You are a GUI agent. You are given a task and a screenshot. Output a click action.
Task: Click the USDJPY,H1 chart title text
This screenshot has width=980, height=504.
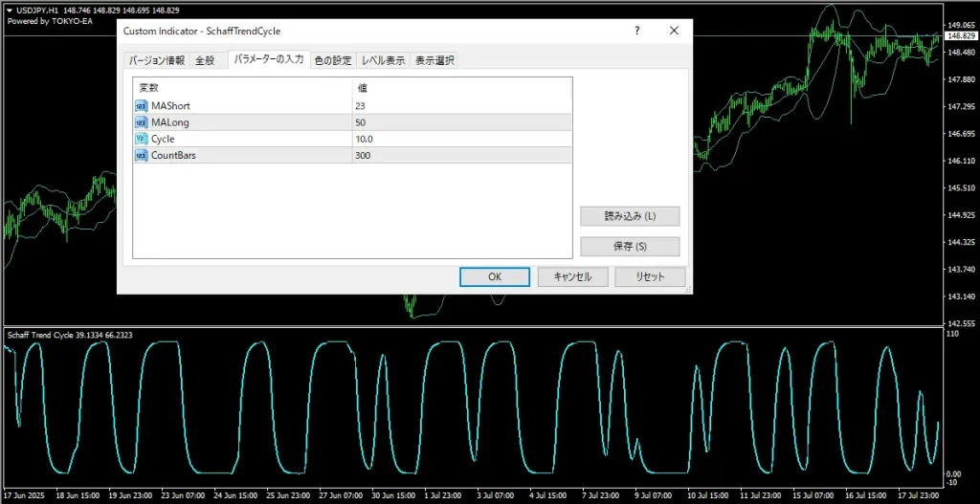pyautogui.click(x=37, y=11)
